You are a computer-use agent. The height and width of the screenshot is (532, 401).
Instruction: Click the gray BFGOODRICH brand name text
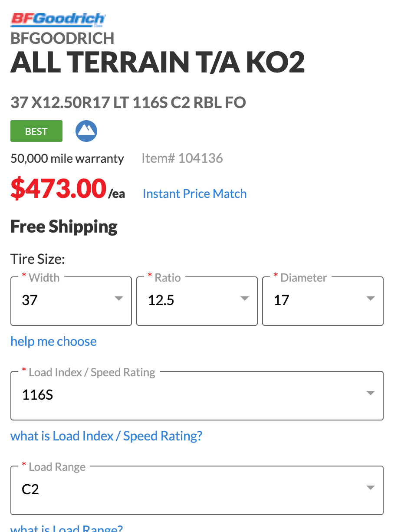click(62, 38)
